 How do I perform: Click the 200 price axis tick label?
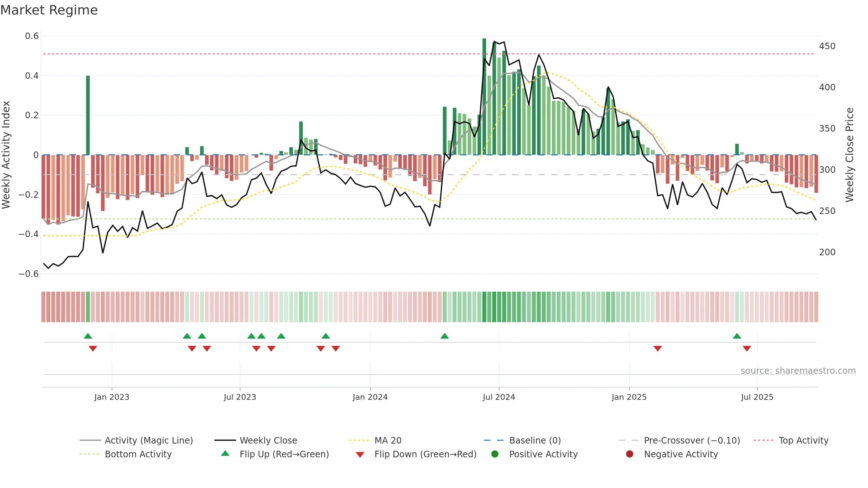pyautogui.click(x=827, y=252)
